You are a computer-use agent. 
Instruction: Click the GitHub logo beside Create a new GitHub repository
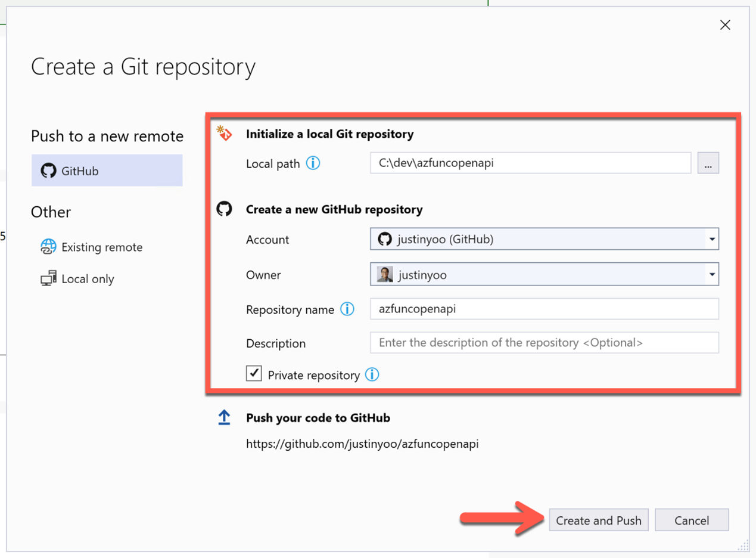(225, 209)
